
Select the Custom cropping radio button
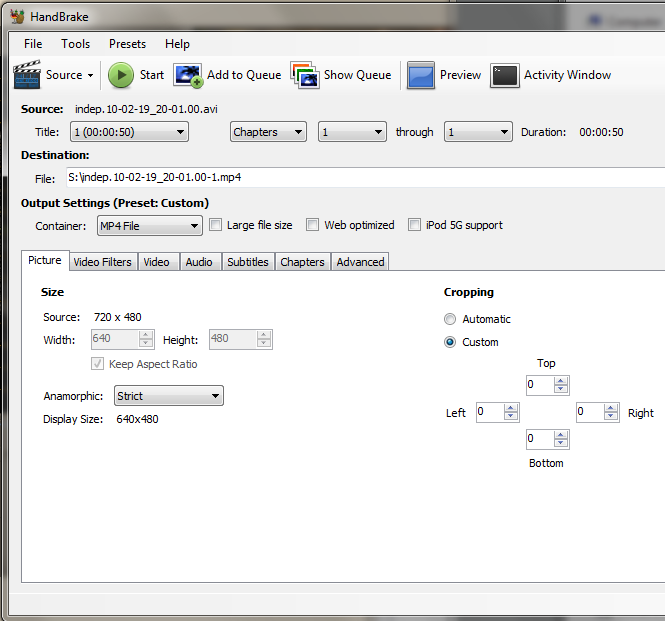(x=450, y=342)
